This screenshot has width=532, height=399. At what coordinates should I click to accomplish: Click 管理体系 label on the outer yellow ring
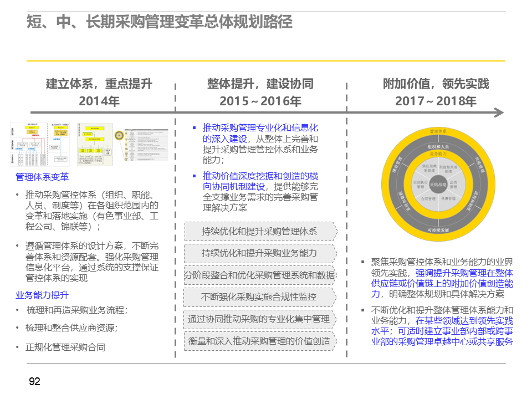tap(438, 131)
